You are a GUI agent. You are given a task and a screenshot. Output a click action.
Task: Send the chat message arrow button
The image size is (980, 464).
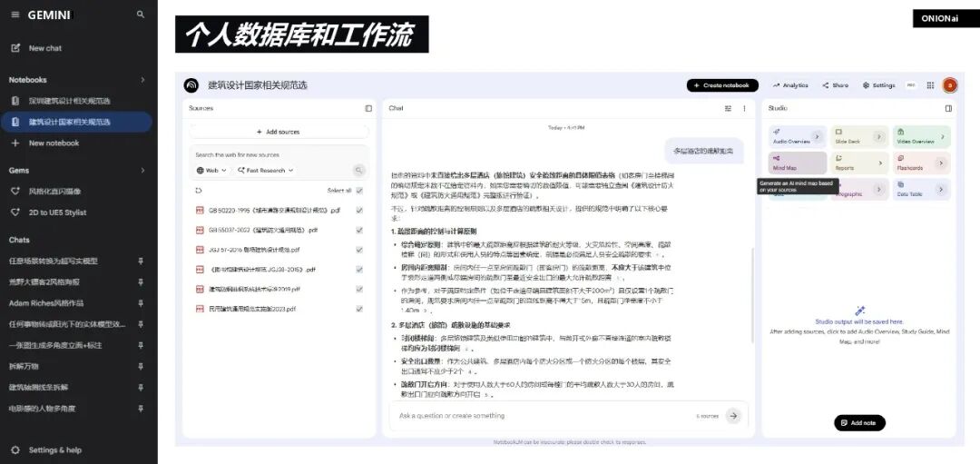point(733,416)
